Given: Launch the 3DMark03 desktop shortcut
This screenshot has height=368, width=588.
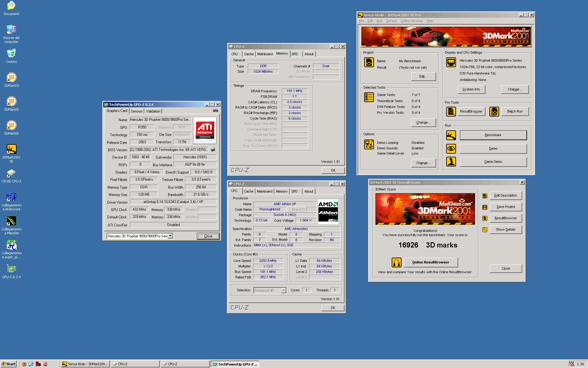Looking at the screenshot, I should pyautogui.click(x=11, y=77).
